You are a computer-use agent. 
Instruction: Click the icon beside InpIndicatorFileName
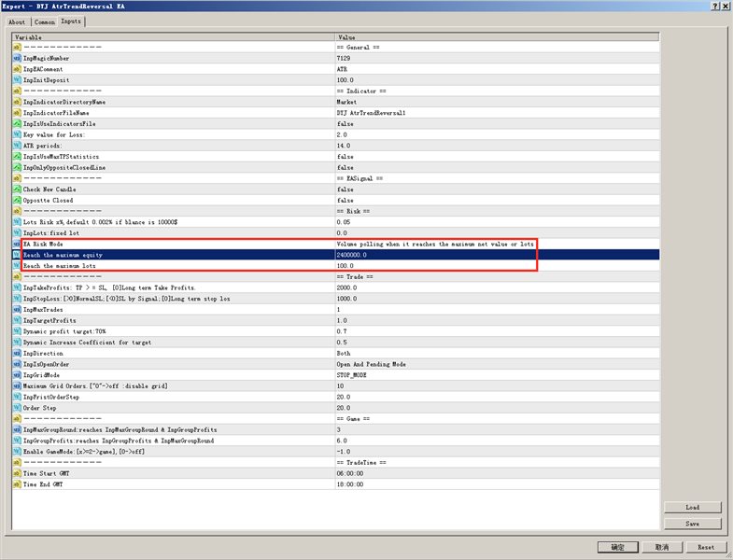coord(17,113)
